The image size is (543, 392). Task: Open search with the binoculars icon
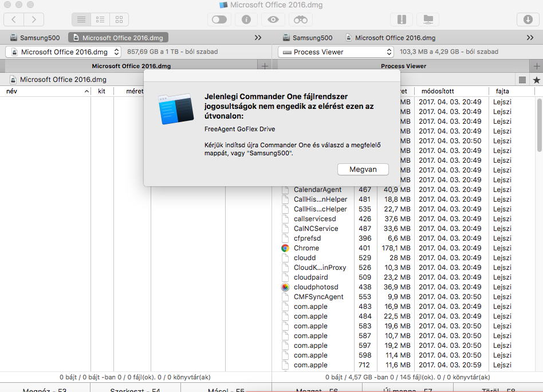301,19
